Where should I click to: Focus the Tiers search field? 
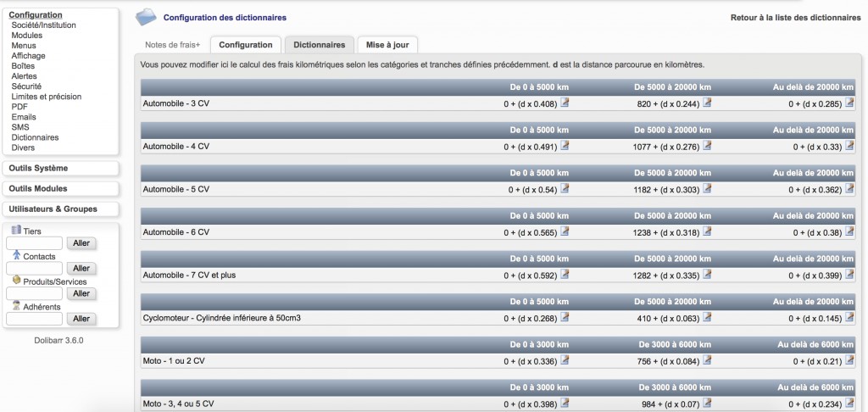[x=34, y=243]
